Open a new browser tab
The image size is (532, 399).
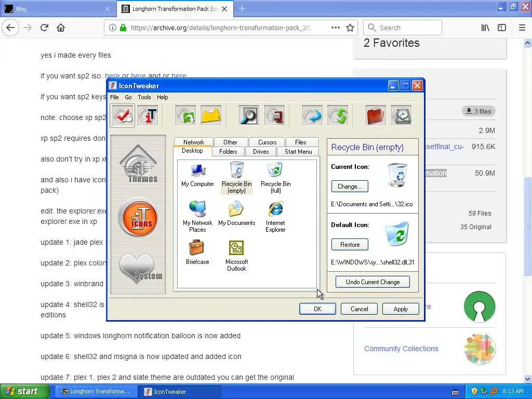click(x=242, y=9)
